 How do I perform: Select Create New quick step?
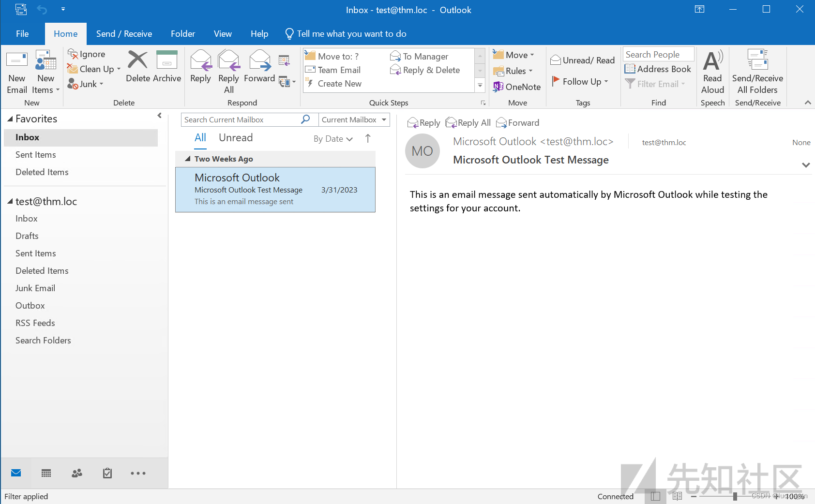[333, 83]
